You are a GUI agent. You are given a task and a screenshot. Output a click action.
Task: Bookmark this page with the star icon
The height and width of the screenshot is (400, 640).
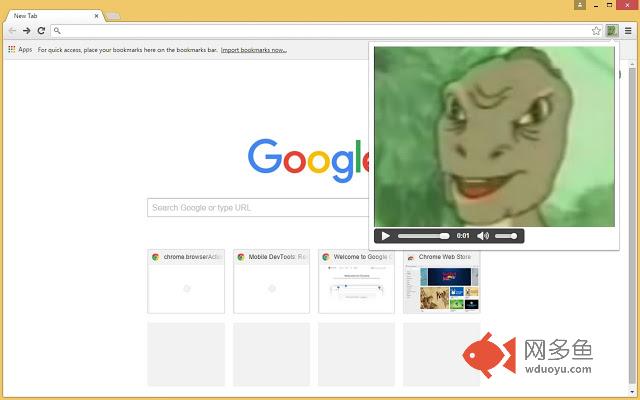[596, 31]
